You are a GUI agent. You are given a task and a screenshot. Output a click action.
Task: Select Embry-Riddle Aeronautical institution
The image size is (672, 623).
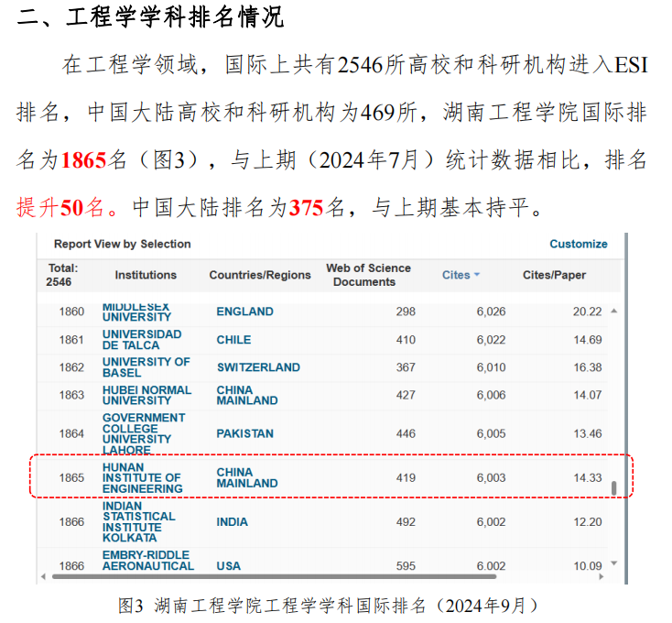(x=147, y=560)
